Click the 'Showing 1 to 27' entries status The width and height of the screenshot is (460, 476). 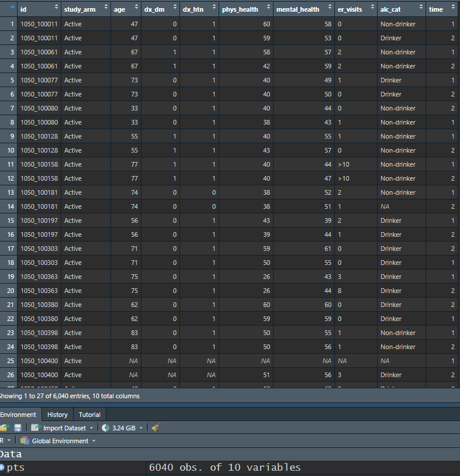click(x=69, y=396)
